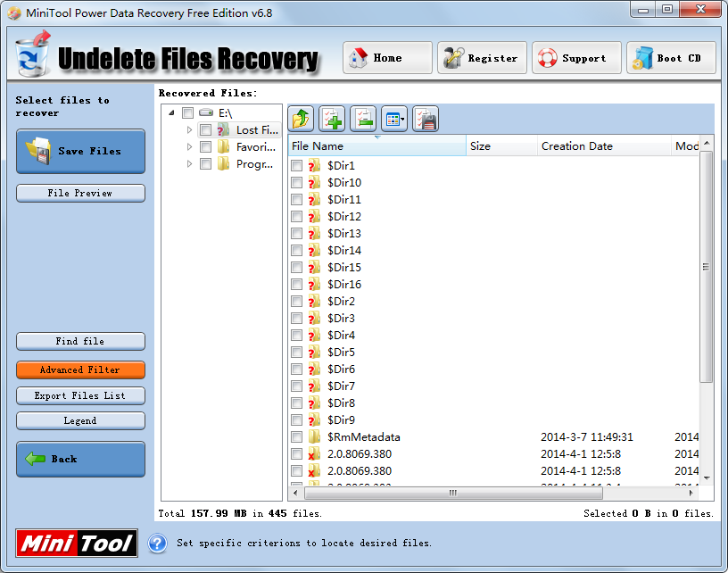Go Back to previous step
The height and width of the screenshot is (573, 728).
[81, 459]
